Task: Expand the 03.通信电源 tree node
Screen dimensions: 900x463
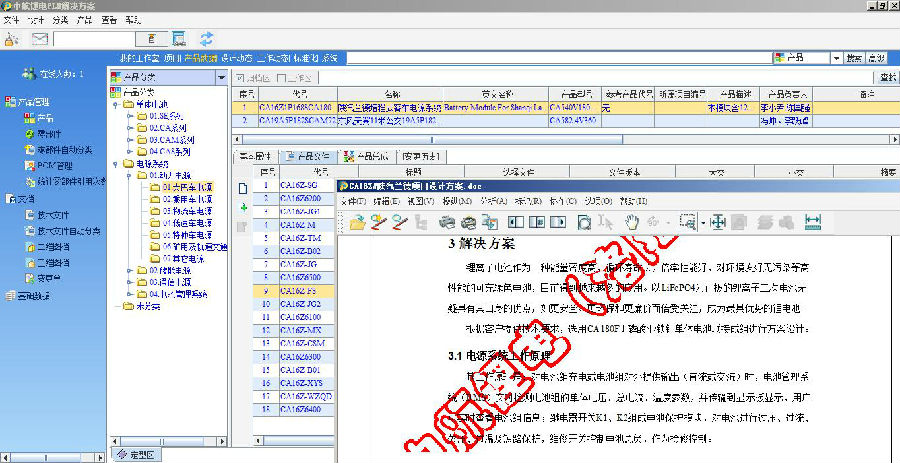Action: 130,282
